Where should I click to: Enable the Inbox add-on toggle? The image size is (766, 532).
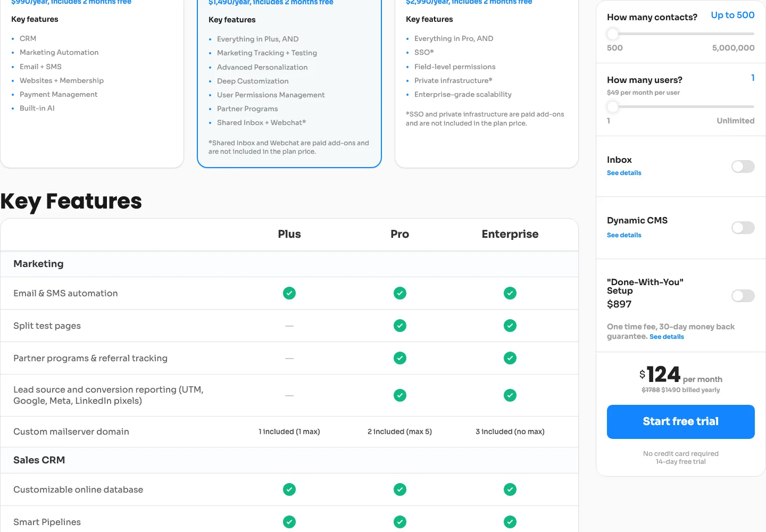743,167
